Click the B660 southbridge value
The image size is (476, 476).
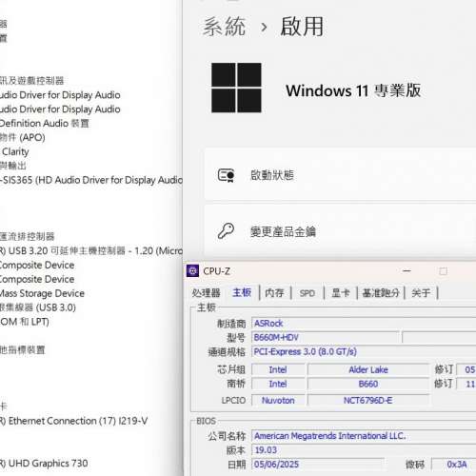pyautogui.click(x=368, y=384)
